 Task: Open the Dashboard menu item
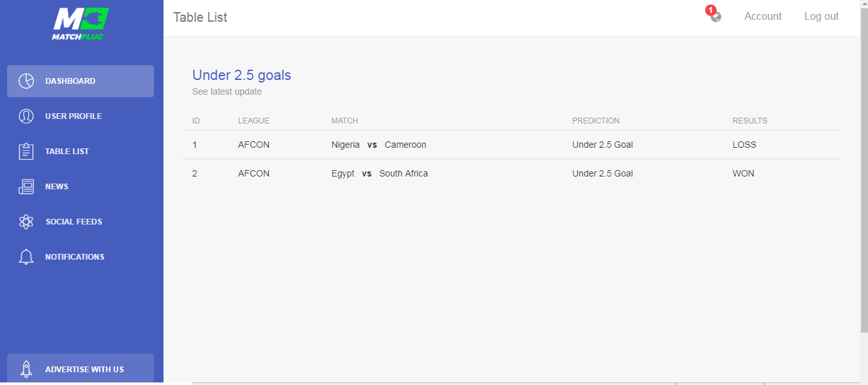[x=80, y=81]
